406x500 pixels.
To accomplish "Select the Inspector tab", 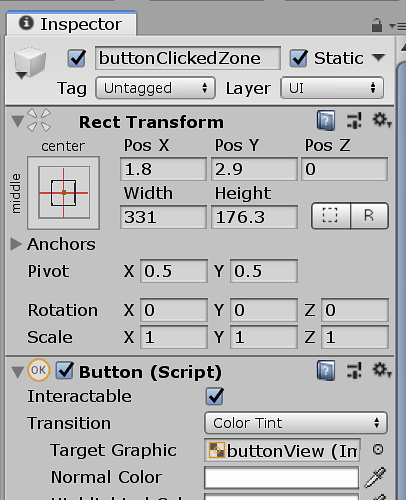I will click(x=71, y=24).
